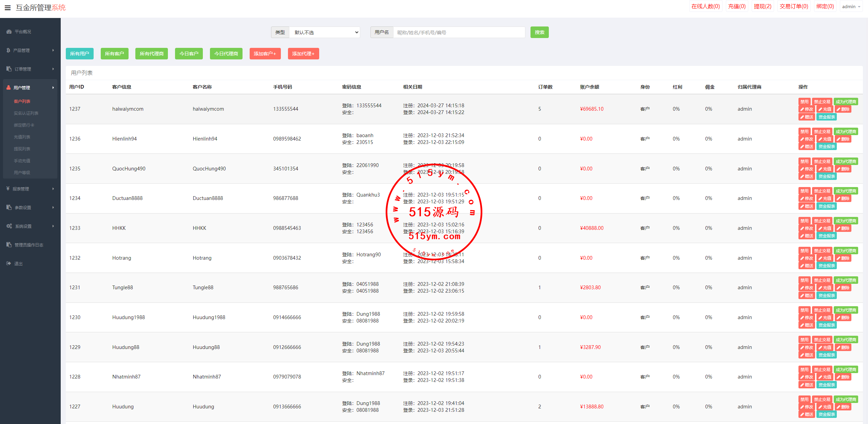Screen dimensions: 868x424
Task: Open 实名认证列表 submenu item
Action: [26, 113]
